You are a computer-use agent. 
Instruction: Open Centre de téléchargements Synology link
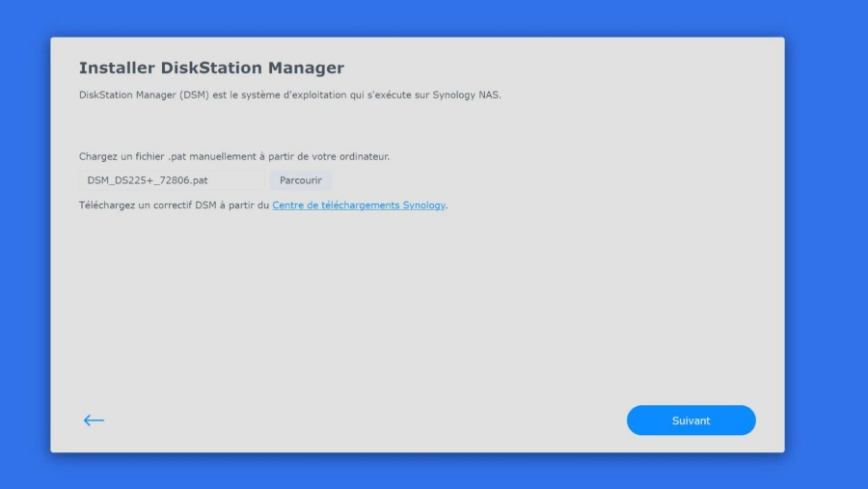pyautogui.click(x=359, y=205)
